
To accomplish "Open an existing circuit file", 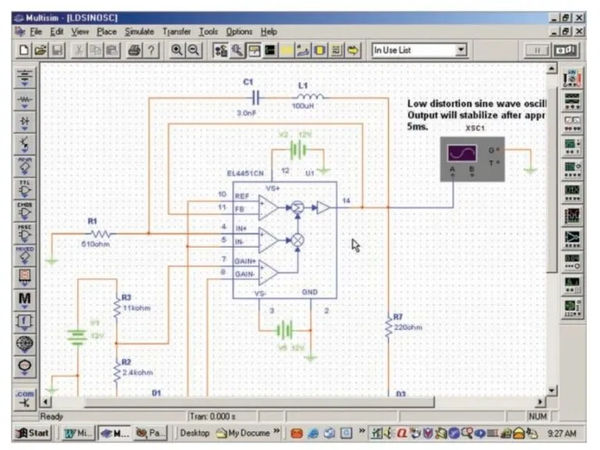I will point(41,50).
